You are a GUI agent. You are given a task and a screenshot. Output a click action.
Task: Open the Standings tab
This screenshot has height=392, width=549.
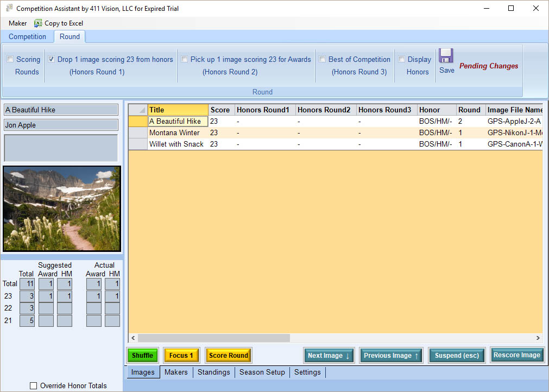click(213, 372)
